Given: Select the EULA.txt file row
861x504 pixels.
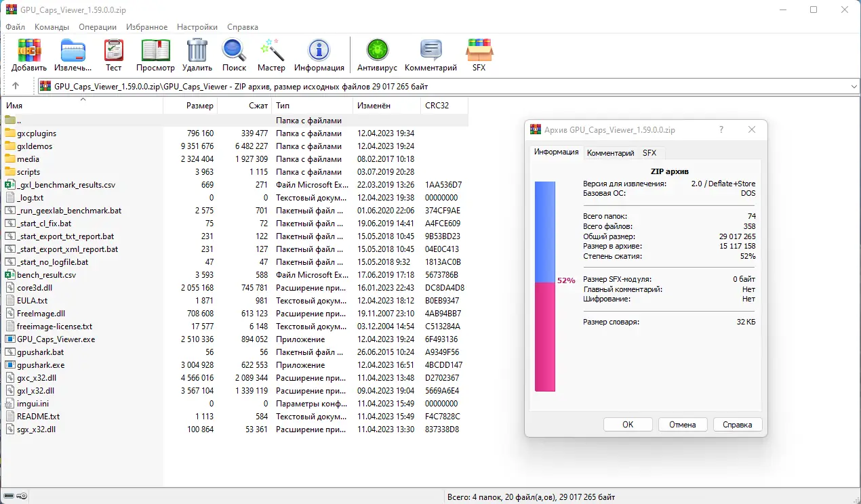Looking at the screenshot, I should coord(235,301).
